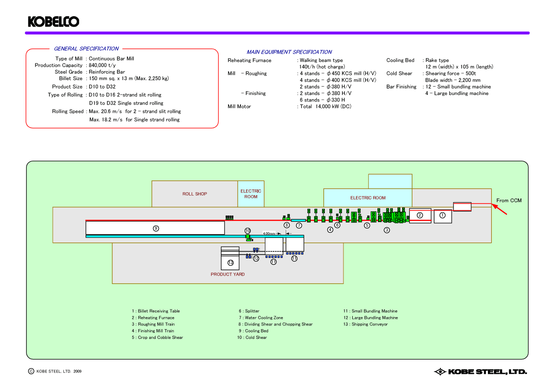Click 4 - Large bundling machine spec
Image resolution: width=555 pixels, height=392 pixels.
click(x=457, y=93)
